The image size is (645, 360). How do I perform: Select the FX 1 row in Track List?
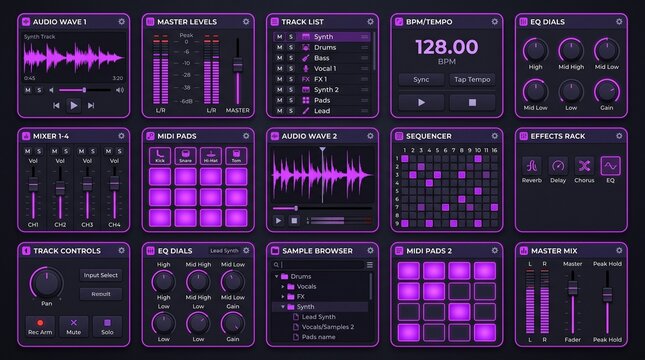pos(321,79)
